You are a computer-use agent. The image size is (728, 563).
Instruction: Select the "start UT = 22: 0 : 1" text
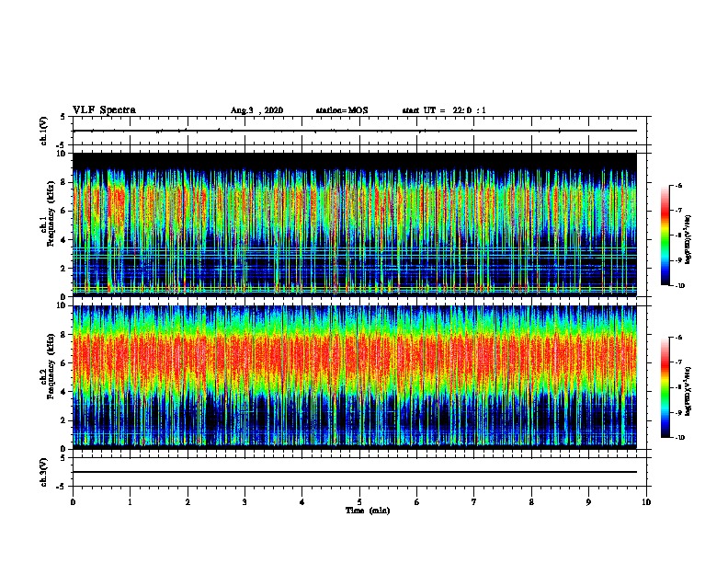[x=444, y=110]
